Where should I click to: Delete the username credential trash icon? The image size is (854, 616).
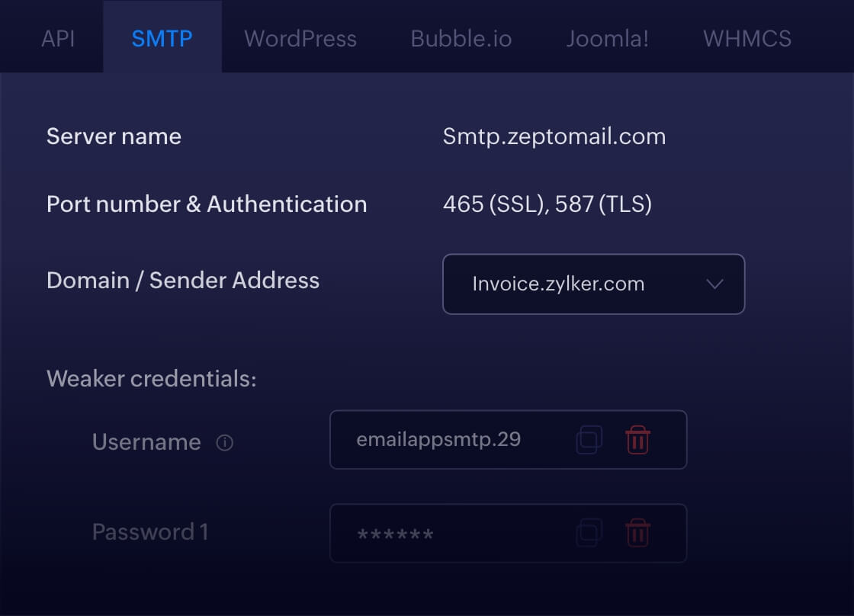(x=637, y=440)
